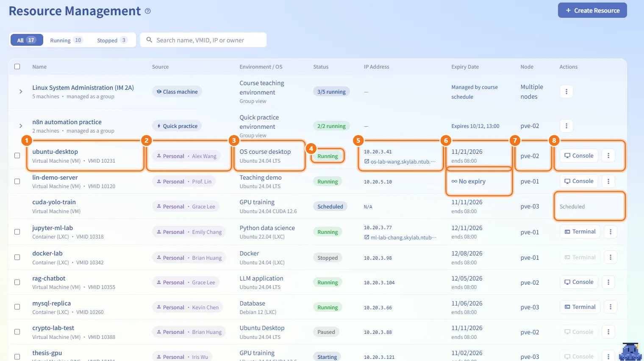
Task: Open the kebab menu for jupyter-ml-lab
Action: [611, 232]
